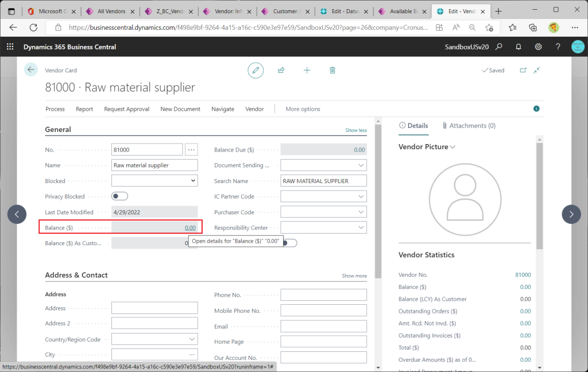Open browser Collections icon

click(x=533, y=28)
